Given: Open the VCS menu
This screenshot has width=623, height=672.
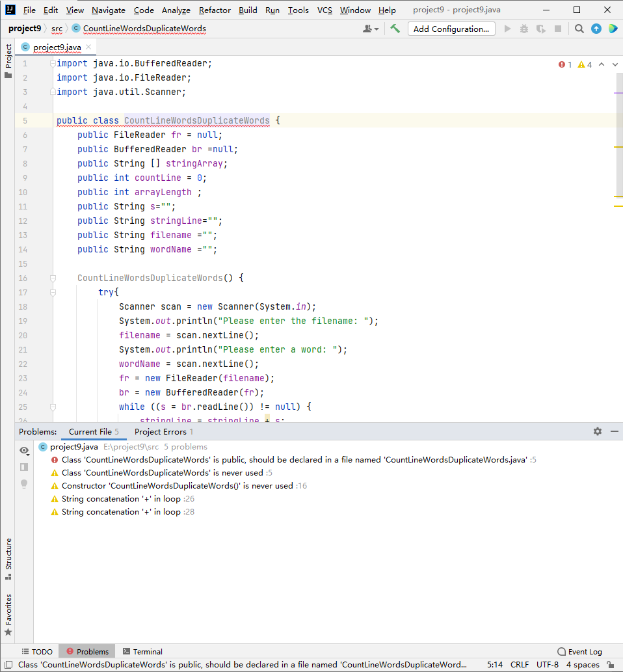Looking at the screenshot, I should [x=325, y=10].
